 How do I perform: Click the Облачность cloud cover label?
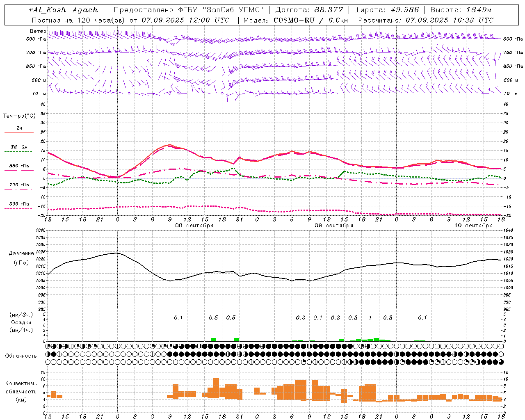click(21, 356)
